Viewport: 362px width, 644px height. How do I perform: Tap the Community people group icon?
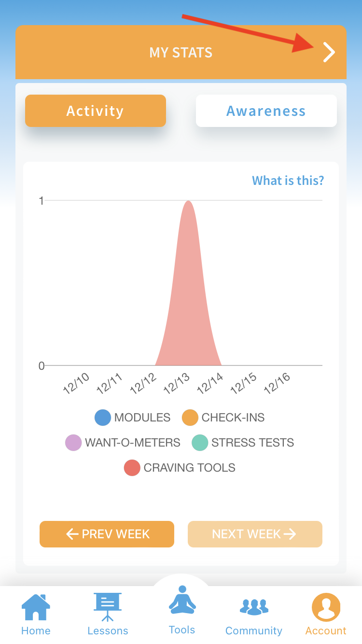pos(254,607)
